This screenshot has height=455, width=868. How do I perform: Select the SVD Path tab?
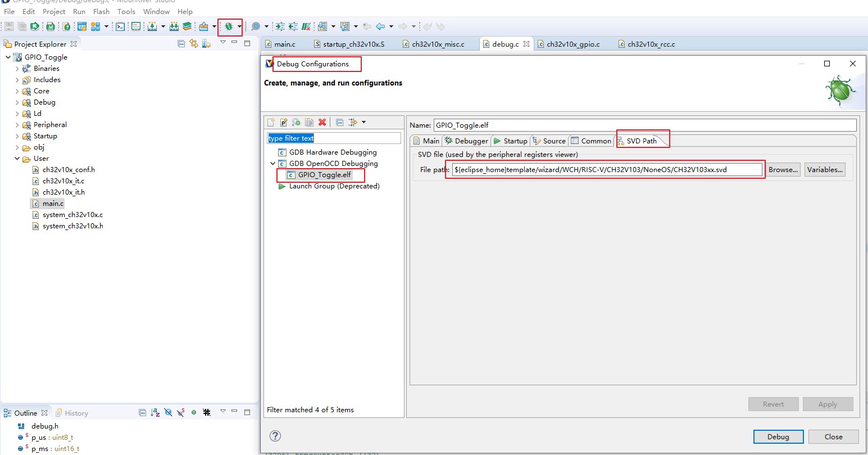641,141
